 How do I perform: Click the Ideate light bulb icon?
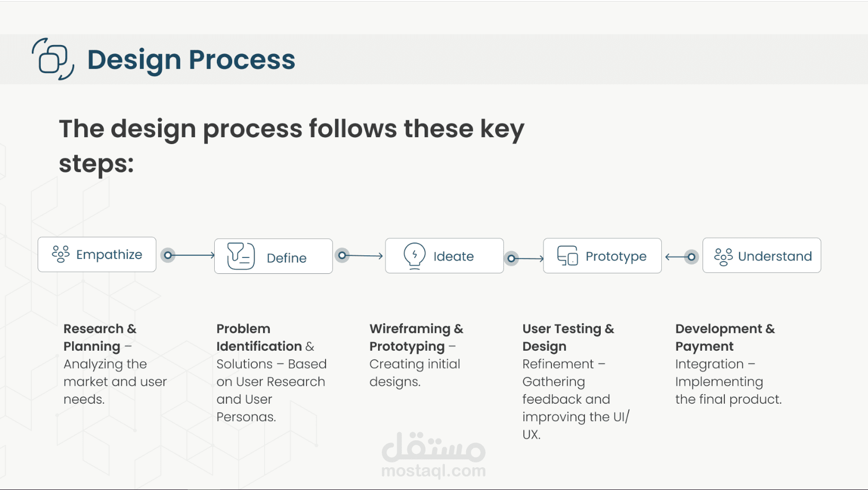pos(414,256)
